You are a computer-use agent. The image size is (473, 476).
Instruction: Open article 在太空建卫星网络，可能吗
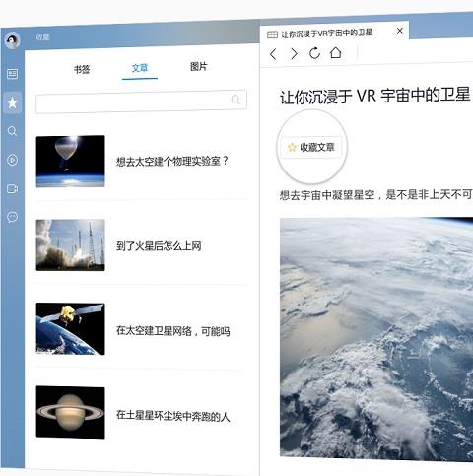pyautogui.click(x=173, y=331)
